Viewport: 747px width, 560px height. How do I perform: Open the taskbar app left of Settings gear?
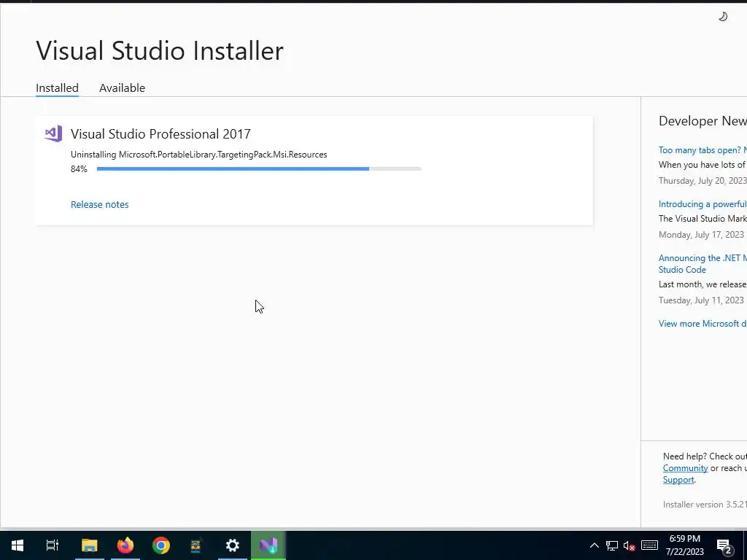(x=196, y=545)
